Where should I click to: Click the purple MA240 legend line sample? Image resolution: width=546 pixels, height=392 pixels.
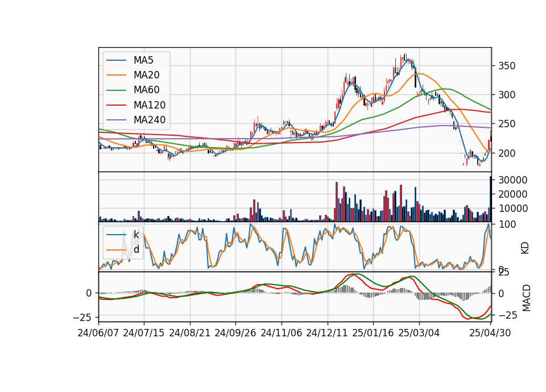point(116,120)
